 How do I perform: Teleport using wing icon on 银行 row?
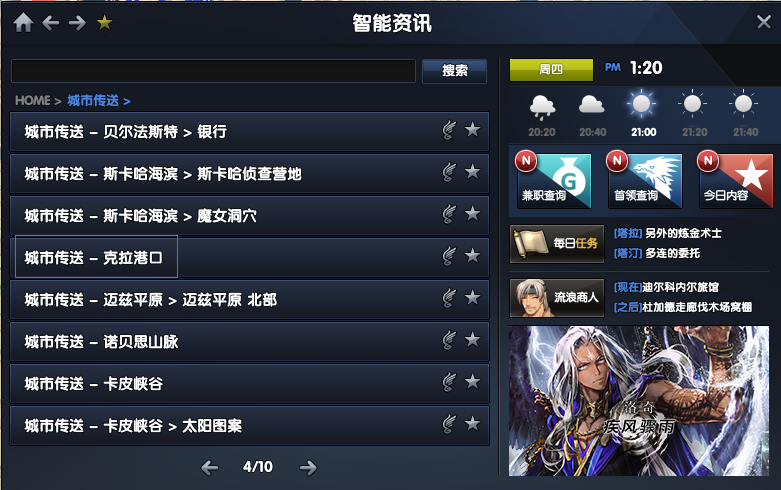(x=449, y=130)
